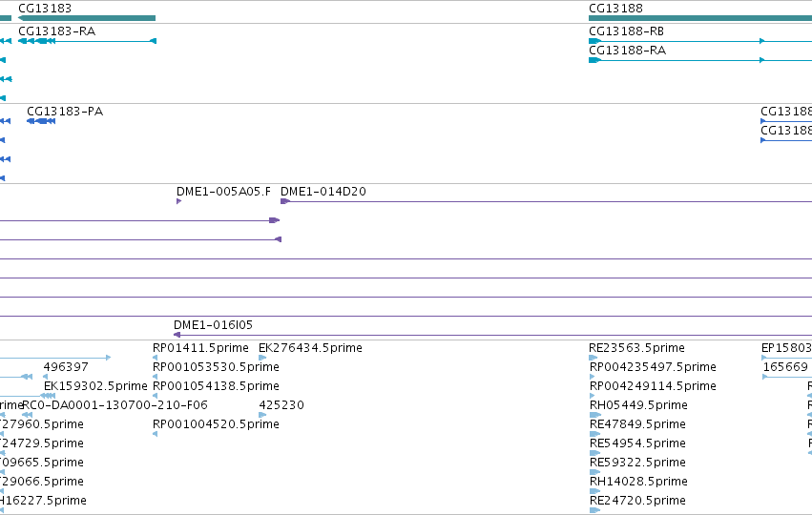Select the DME1-005A05.F label

[223, 192]
